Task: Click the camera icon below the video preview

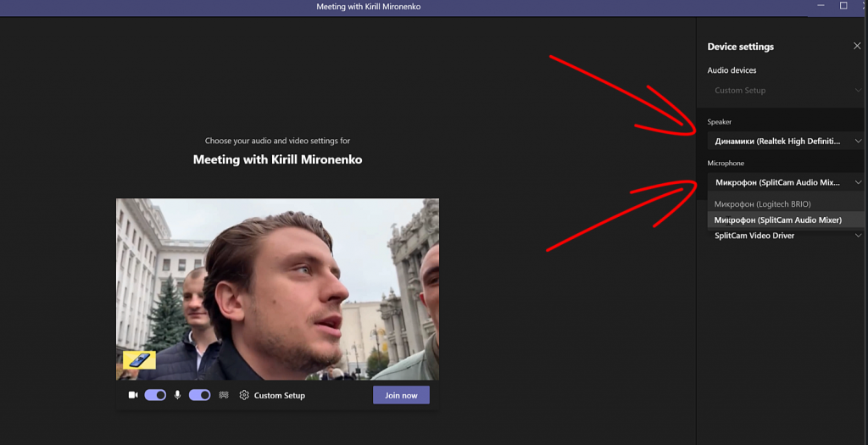Action: click(x=133, y=395)
